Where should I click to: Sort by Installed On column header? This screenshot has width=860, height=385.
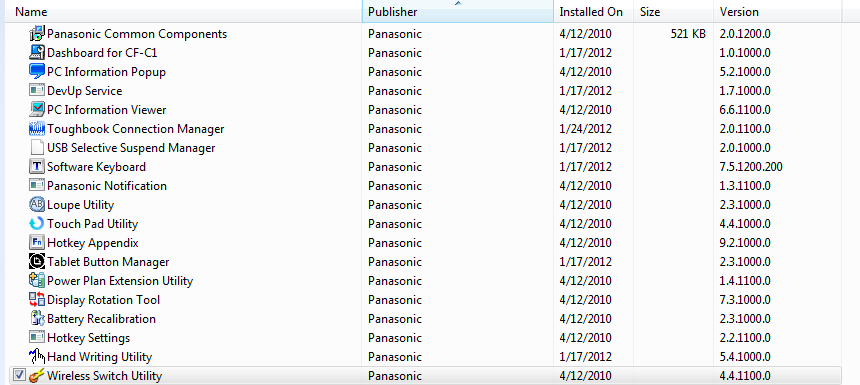[593, 12]
